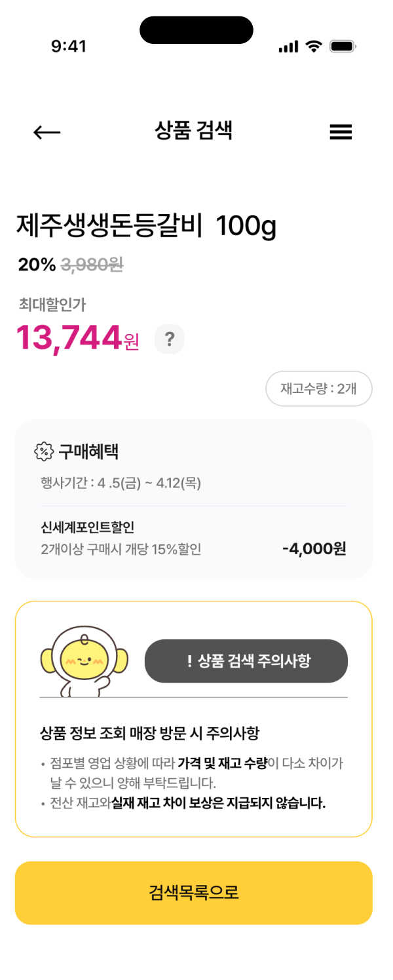Image resolution: width=393 pixels, height=980 pixels.
Task: Click the back arrow to return
Action: click(x=46, y=132)
